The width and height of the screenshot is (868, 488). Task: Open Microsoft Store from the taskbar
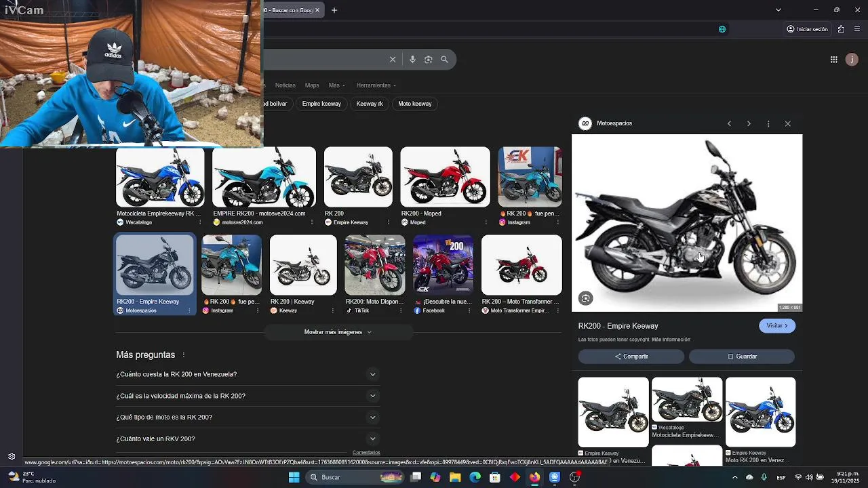click(x=495, y=477)
